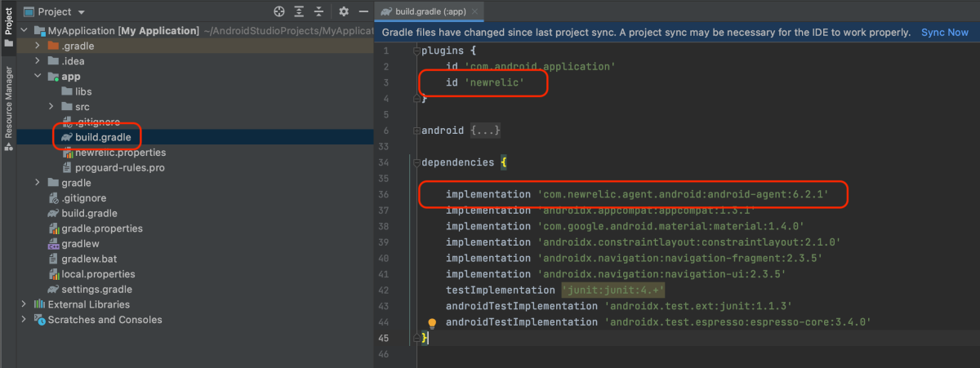Open Project panel gear settings
Screen dimensions: 980x368
344,11
